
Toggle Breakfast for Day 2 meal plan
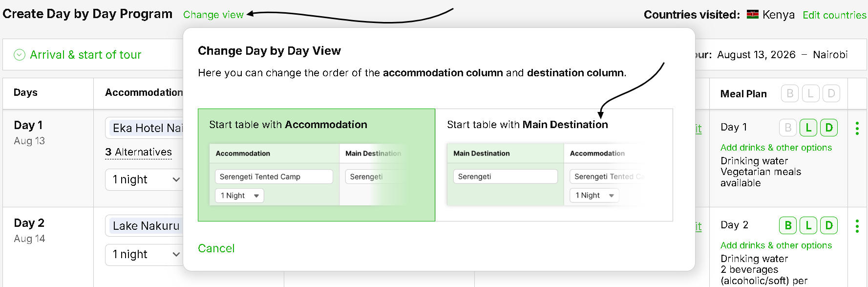[x=787, y=225]
